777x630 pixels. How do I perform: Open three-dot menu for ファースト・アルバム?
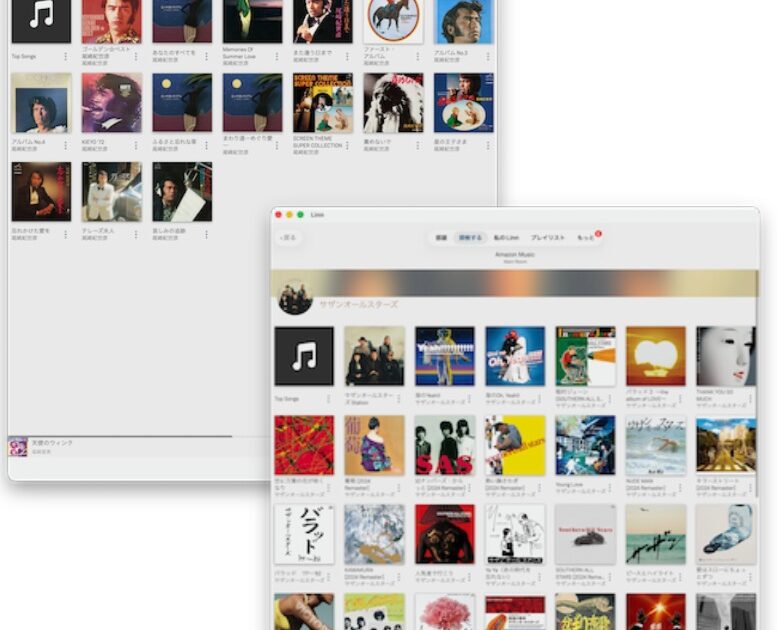[x=417, y=57]
